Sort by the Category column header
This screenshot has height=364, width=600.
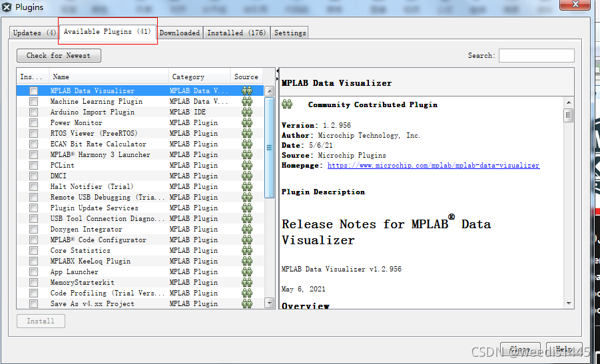199,77
